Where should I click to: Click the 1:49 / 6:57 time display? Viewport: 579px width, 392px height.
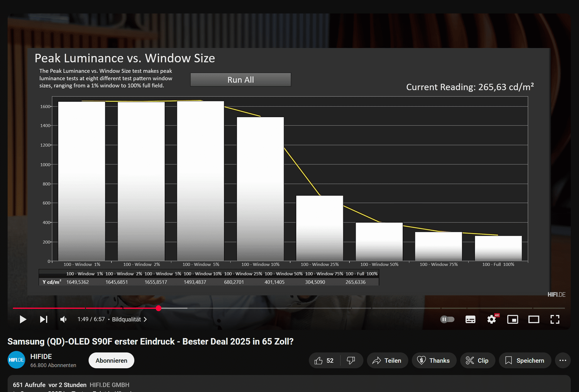pyautogui.click(x=91, y=319)
